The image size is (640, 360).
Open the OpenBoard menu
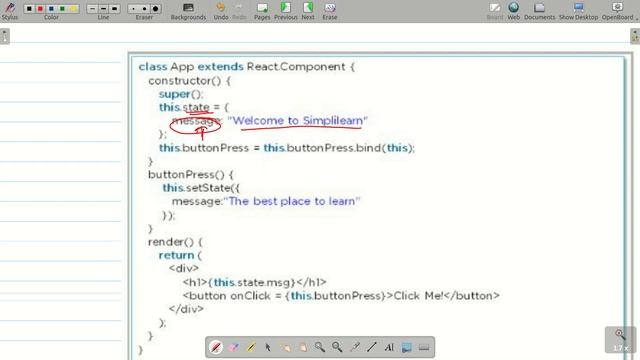[x=618, y=11]
